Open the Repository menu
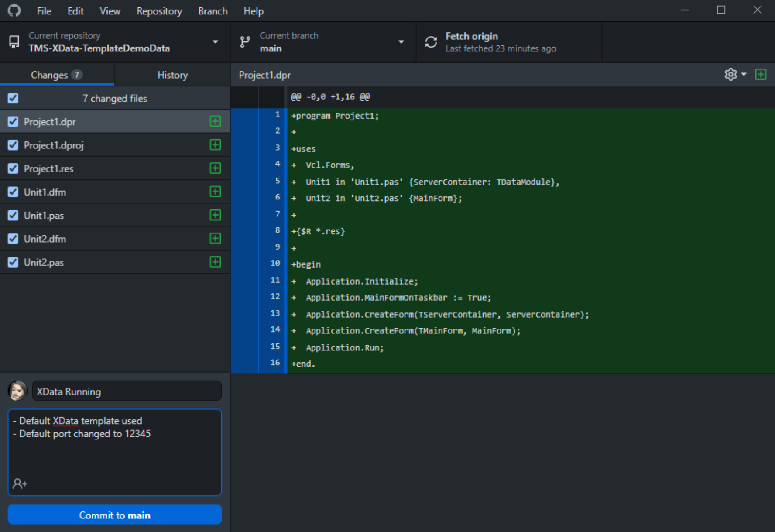This screenshot has width=775, height=532. 159,11
